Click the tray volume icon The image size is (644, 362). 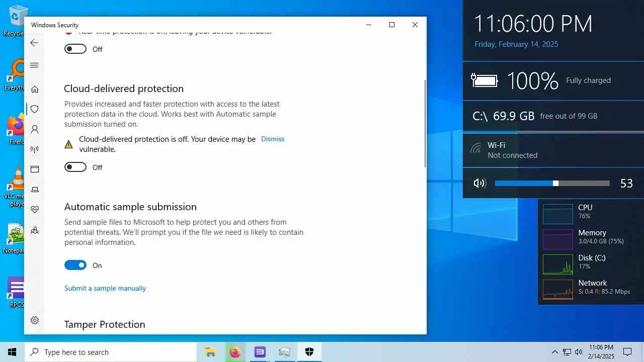click(579, 352)
